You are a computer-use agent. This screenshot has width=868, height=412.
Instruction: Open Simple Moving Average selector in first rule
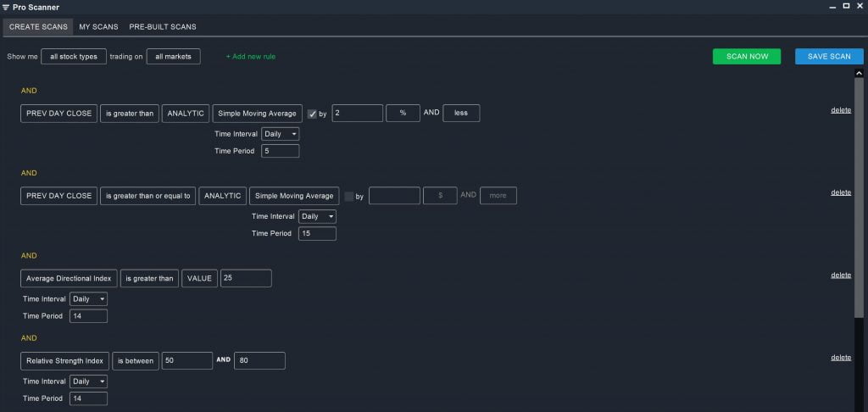tap(258, 113)
